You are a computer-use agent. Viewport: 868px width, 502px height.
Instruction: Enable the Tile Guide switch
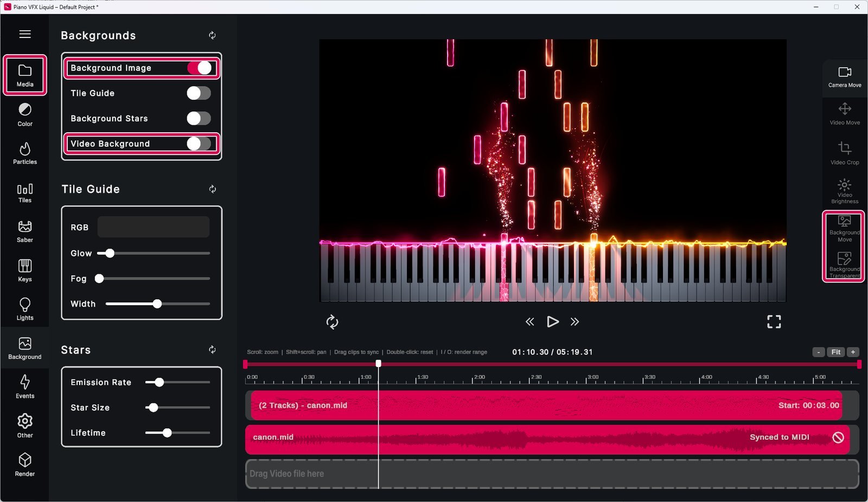199,93
